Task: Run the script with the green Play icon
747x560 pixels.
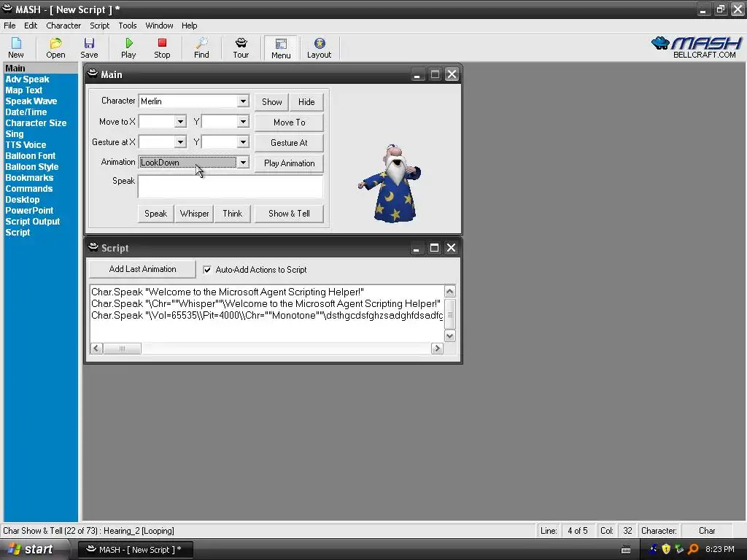Action: click(128, 47)
